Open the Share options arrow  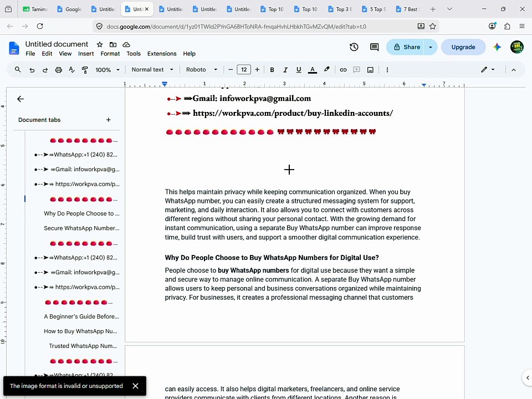point(431,47)
